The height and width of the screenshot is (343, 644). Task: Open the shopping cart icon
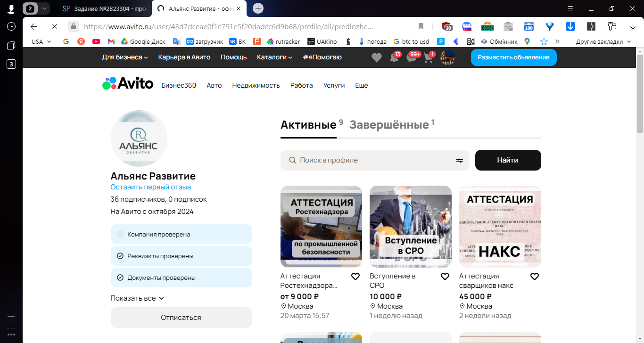pos(429,57)
